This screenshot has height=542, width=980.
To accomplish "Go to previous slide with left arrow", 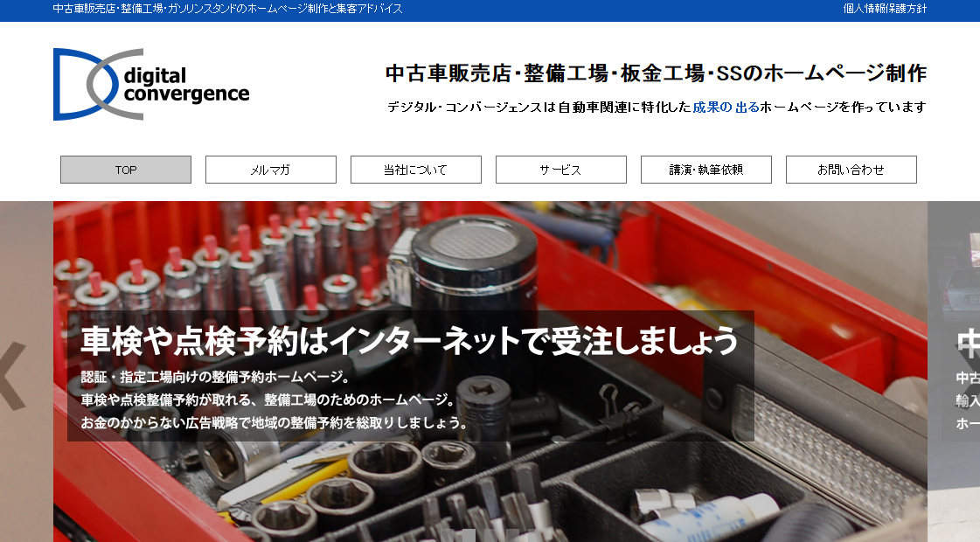I will point(13,376).
